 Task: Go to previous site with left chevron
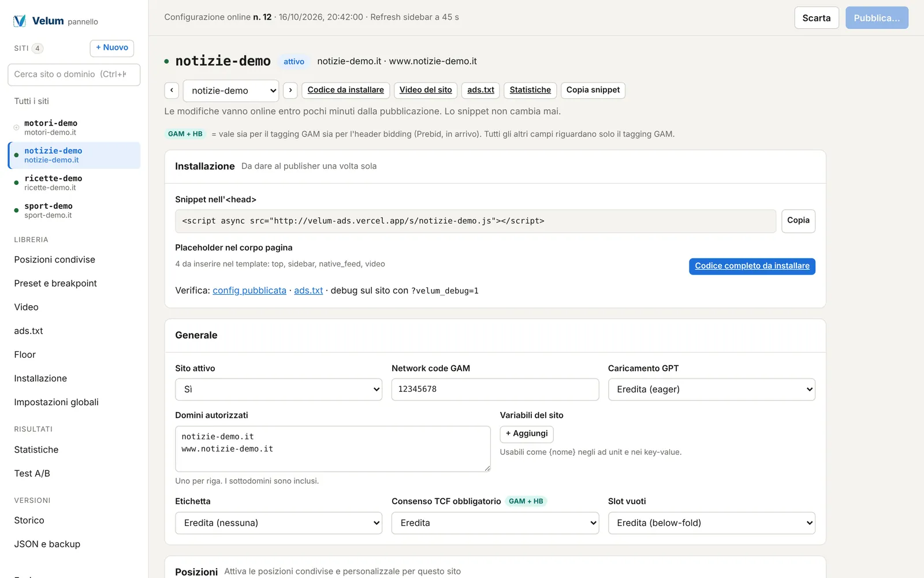click(172, 90)
